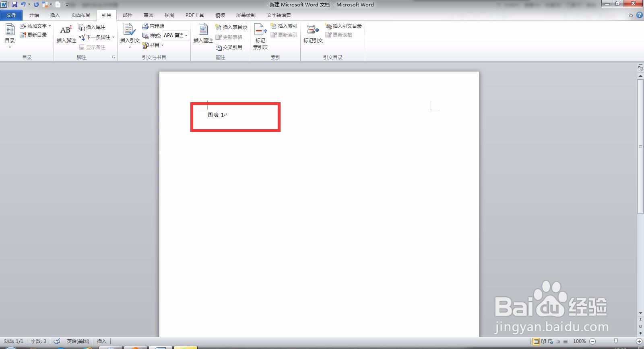Switch to the 开始 home tab
The width and height of the screenshot is (644, 349).
pos(34,15)
